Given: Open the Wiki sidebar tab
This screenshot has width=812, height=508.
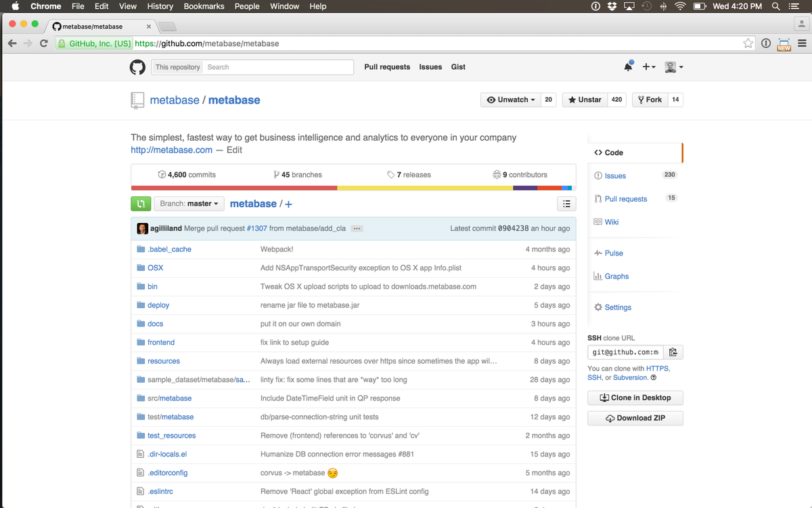Looking at the screenshot, I should pyautogui.click(x=612, y=222).
